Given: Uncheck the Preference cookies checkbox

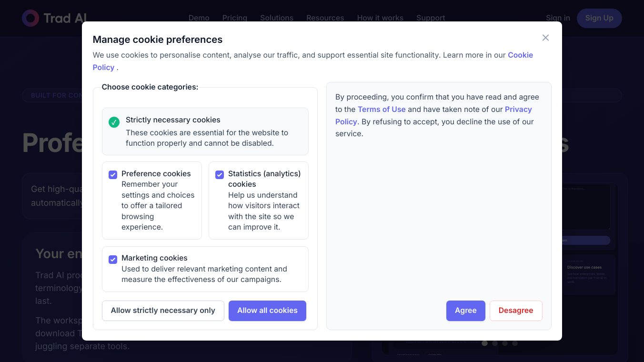Looking at the screenshot, I should [x=113, y=175].
